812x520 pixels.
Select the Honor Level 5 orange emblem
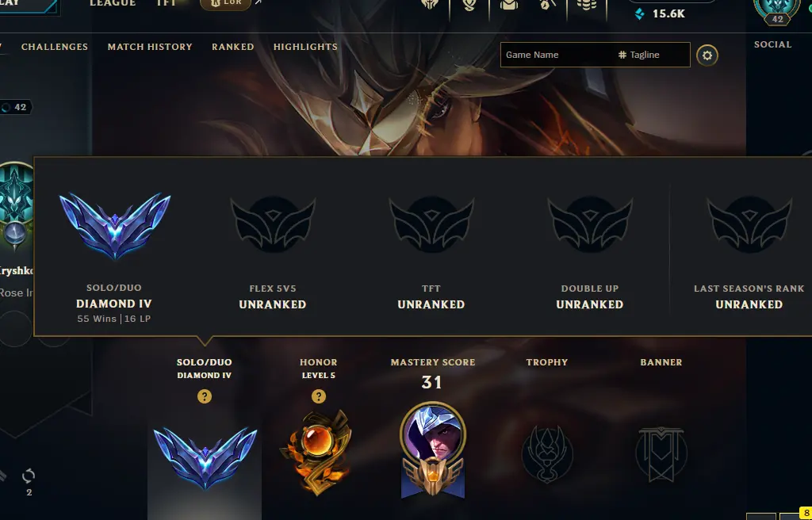(x=317, y=452)
